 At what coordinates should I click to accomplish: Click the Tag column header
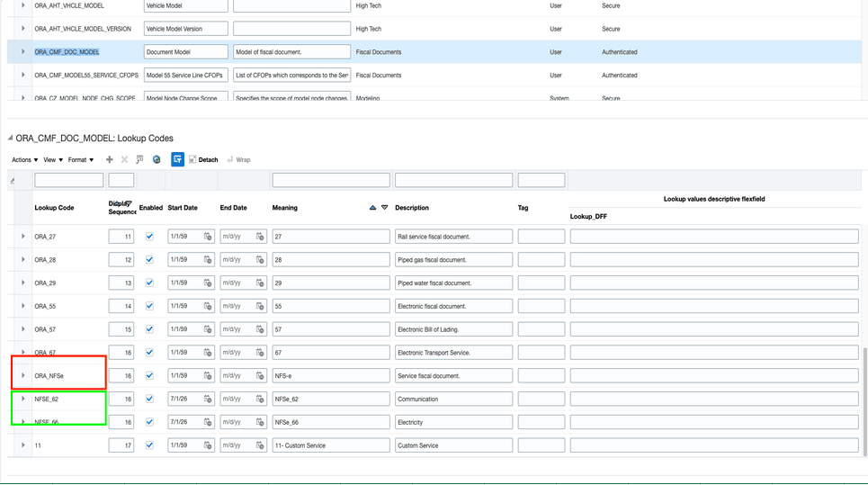[x=523, y=208]
